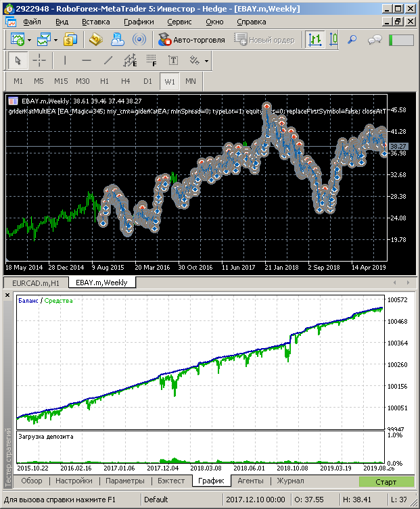The height and width of the screenshot is (509, 420).
Task: Switch to M1 timeframe
Action: 18,81
